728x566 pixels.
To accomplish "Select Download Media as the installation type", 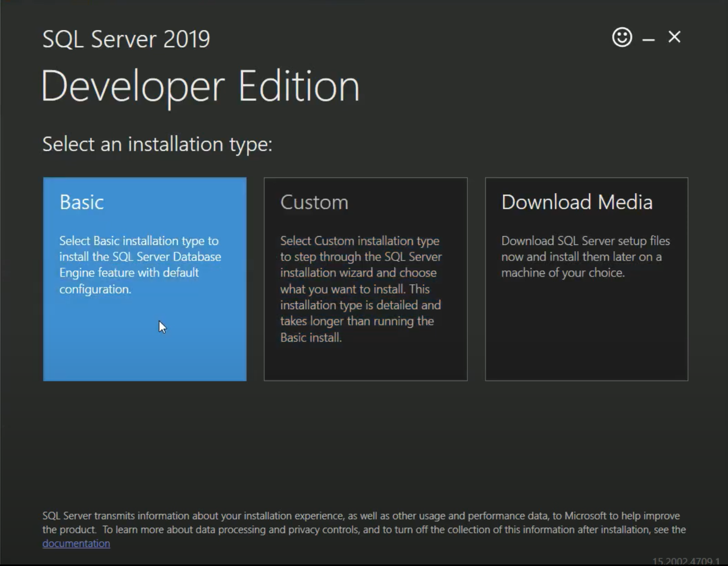I will [586, 279].
